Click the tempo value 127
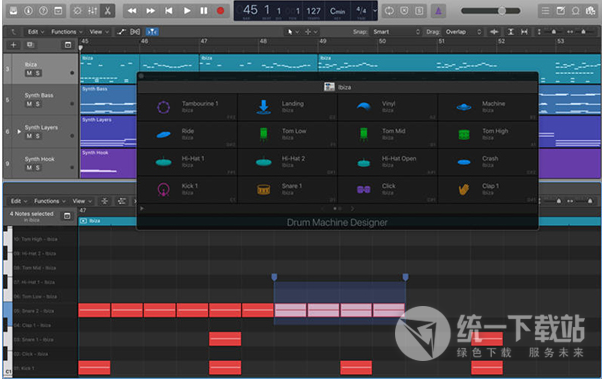 coord(313,11)
